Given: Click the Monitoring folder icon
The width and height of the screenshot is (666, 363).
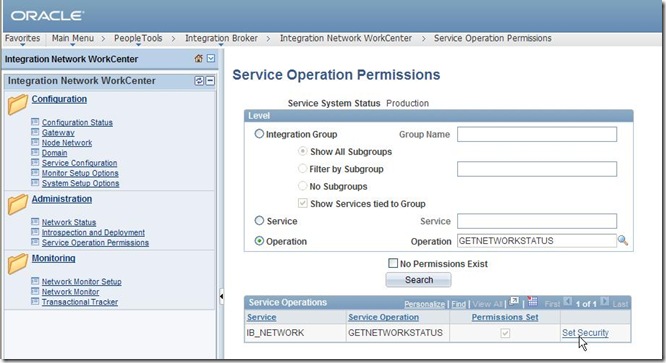Looking at the screenshot, I should tap(17, 264).
